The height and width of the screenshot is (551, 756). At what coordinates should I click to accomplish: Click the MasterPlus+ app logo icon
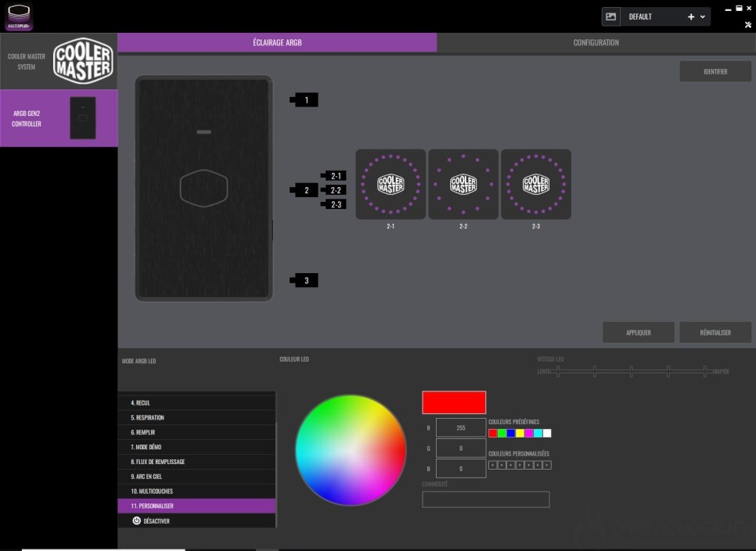tap(19, 17)
